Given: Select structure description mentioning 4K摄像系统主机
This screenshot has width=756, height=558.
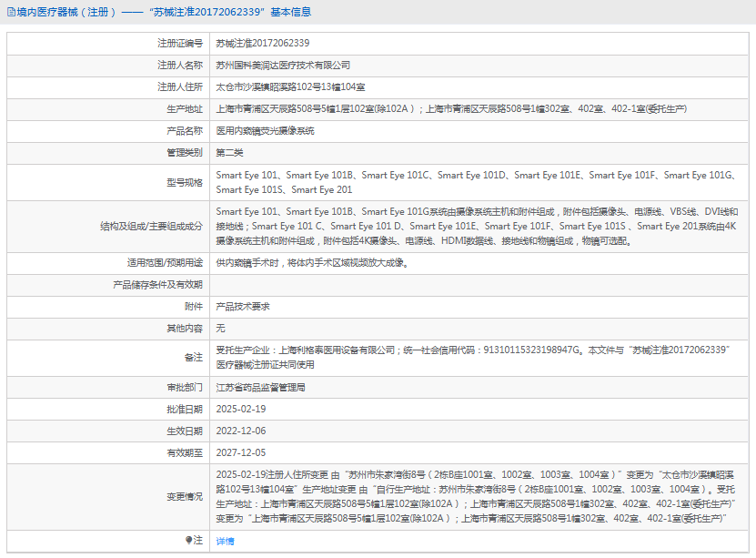Looking at the screenshot, I should point(477,226).
